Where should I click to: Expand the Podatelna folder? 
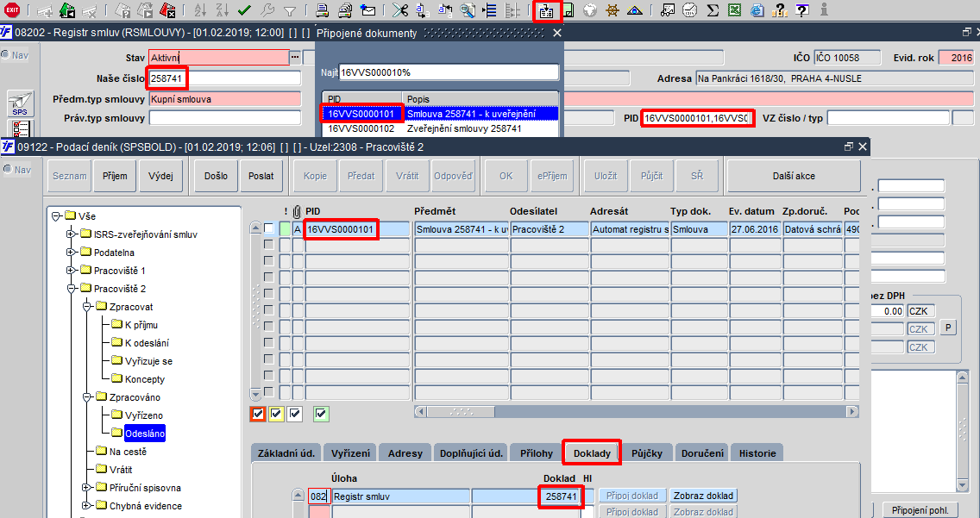point(71,253)
